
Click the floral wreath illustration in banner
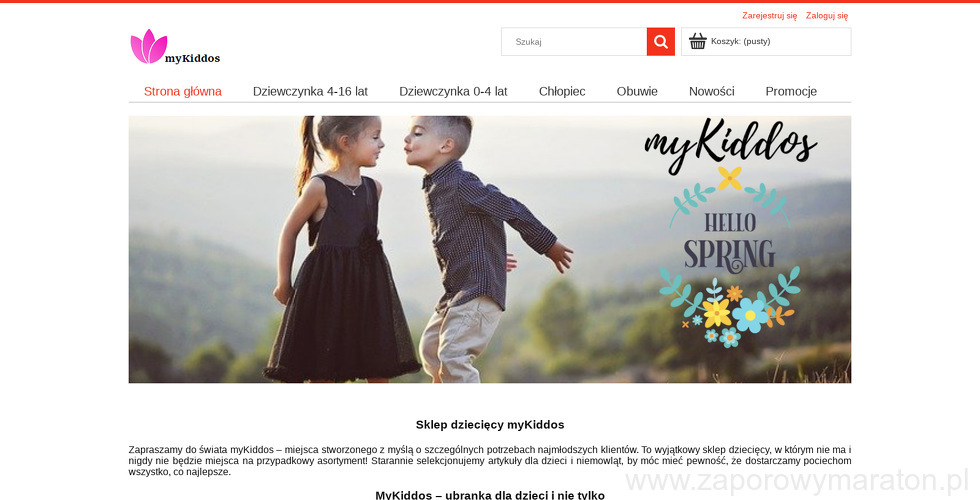coord(729,256)
